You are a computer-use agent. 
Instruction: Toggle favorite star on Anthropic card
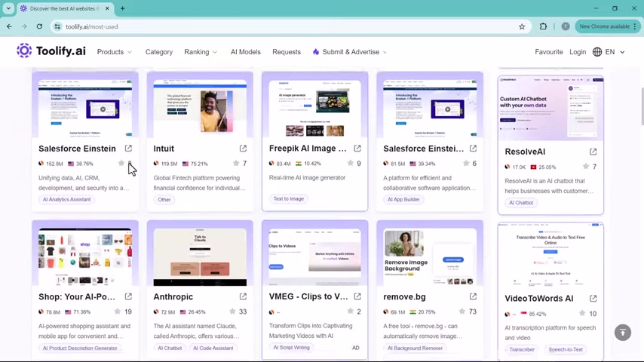coord(232,311)
